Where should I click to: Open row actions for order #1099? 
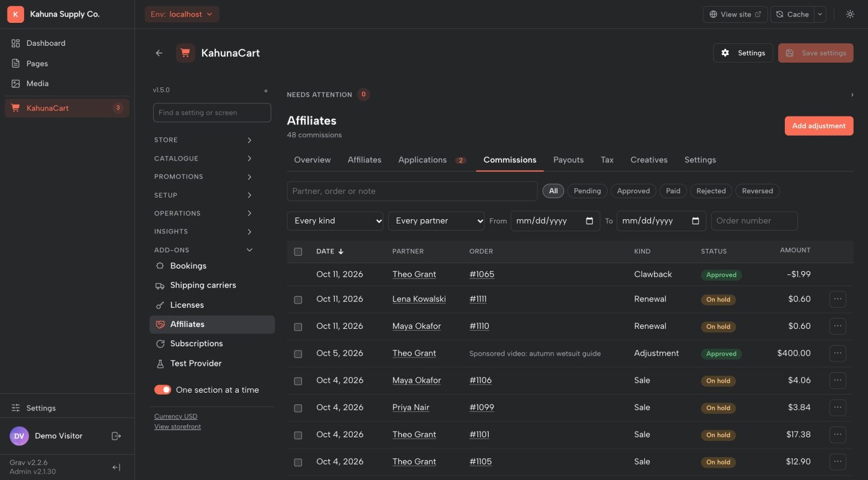point(838,408)
